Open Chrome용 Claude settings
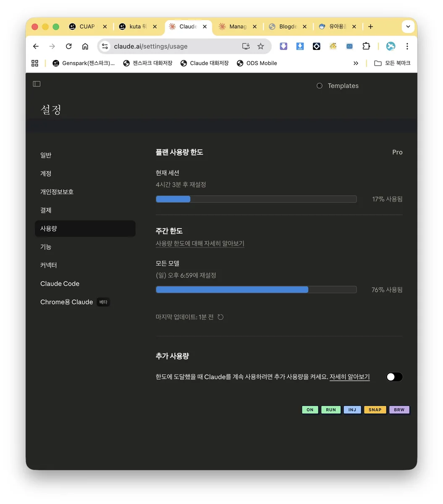 (85, 302)
